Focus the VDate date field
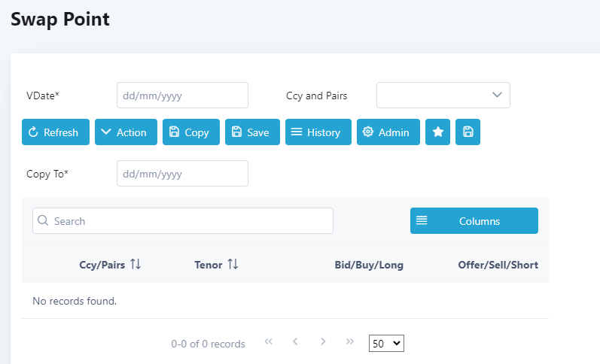 pos(182,96)
